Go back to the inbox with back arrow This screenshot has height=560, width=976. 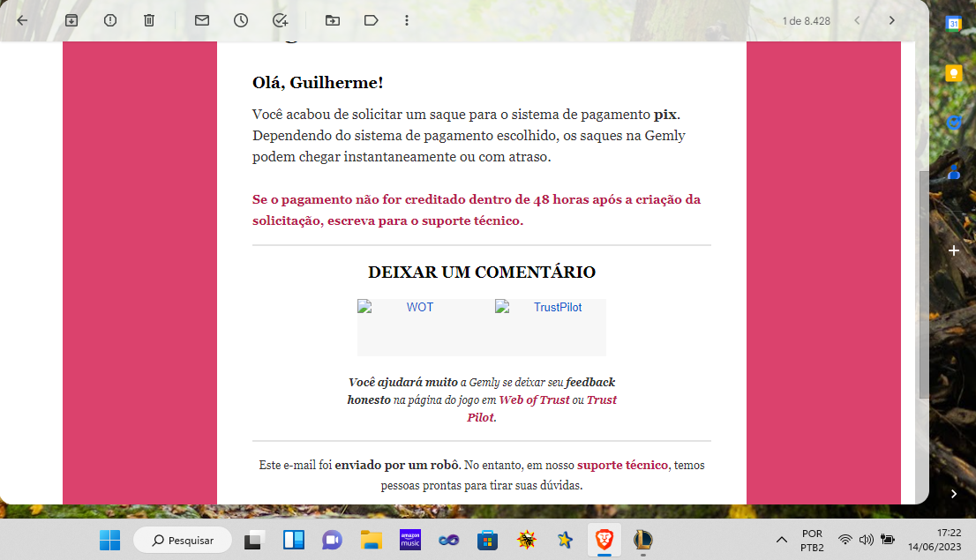coord(22,20)
